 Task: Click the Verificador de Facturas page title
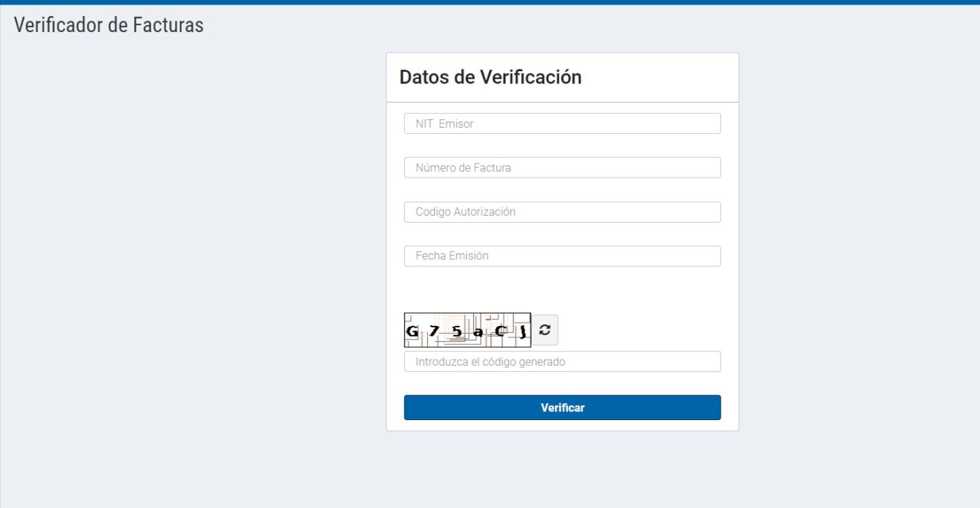tap(109, 25)
